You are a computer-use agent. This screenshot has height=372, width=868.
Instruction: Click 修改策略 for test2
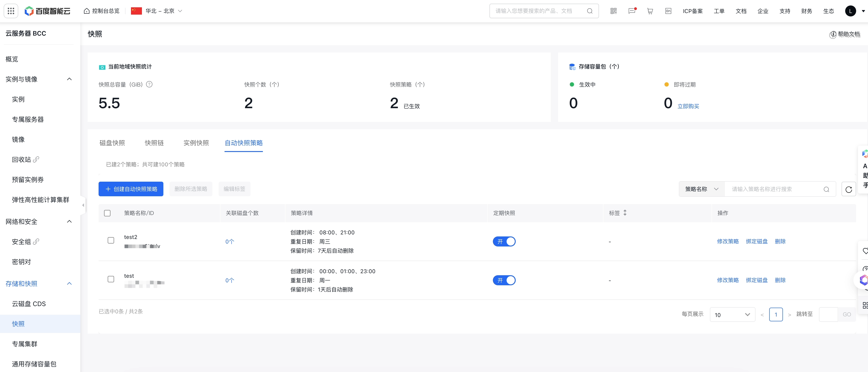(x=727, y=241)
